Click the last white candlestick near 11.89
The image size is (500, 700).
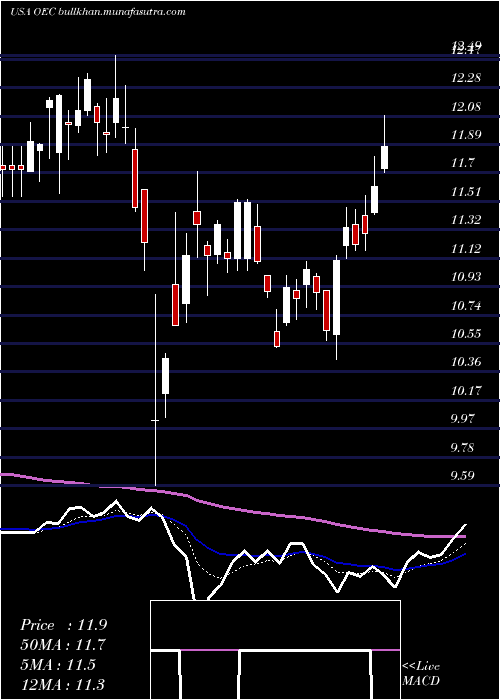(x=384, y=157)
